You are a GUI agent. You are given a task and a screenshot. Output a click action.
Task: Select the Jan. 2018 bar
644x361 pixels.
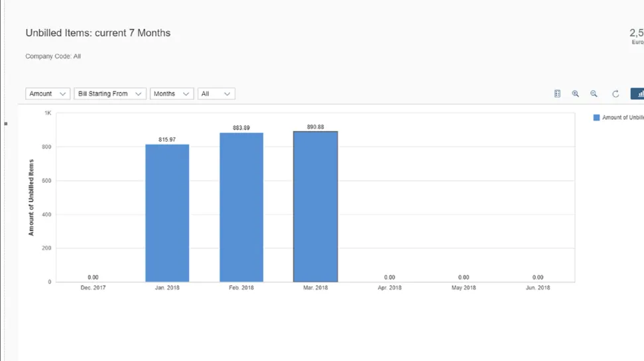(167, 213)
